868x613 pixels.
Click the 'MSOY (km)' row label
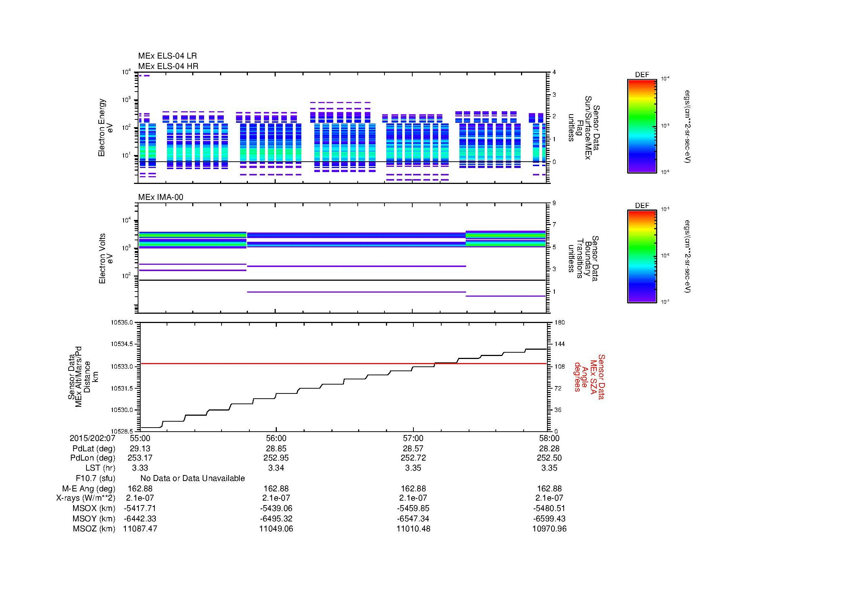94,518
